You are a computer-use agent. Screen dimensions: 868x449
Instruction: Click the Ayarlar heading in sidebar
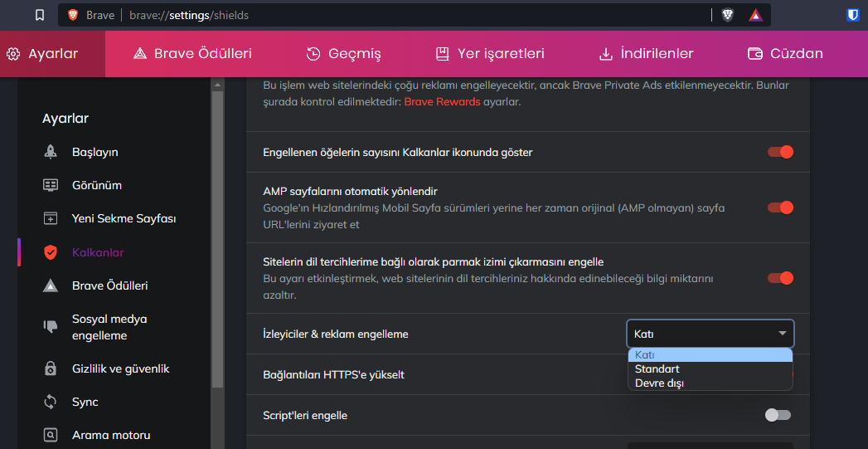(65, 118)
